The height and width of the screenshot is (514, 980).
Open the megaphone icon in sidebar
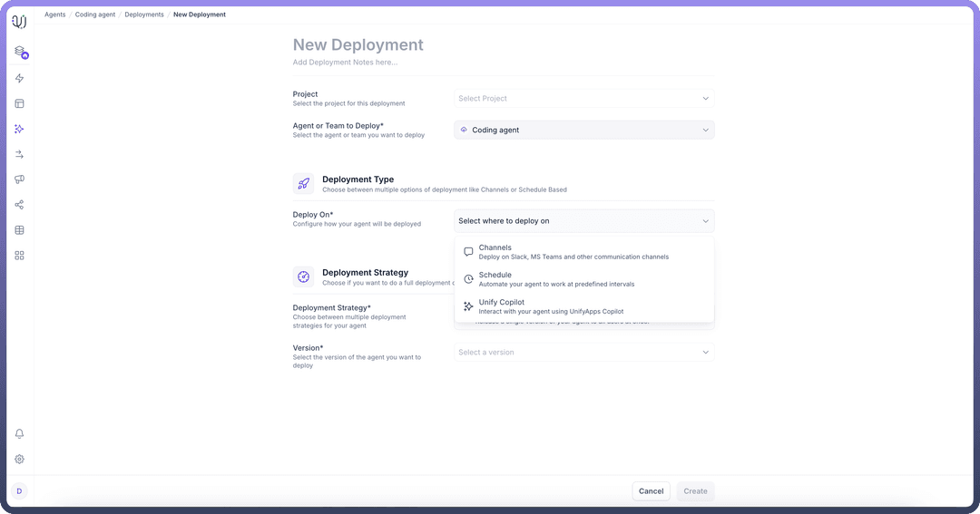[19, 179]
